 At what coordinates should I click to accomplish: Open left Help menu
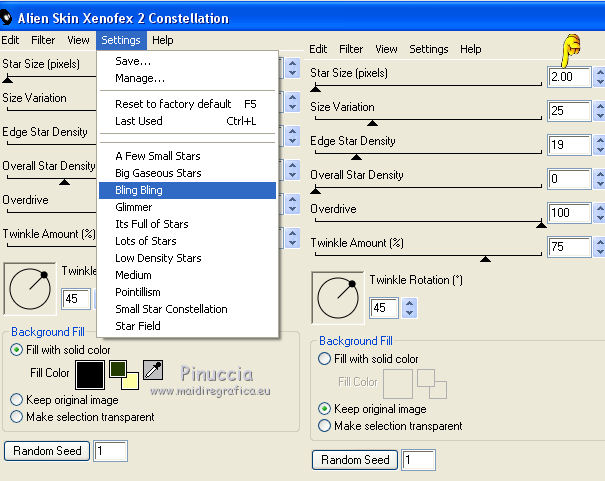[x=162, y=40]
